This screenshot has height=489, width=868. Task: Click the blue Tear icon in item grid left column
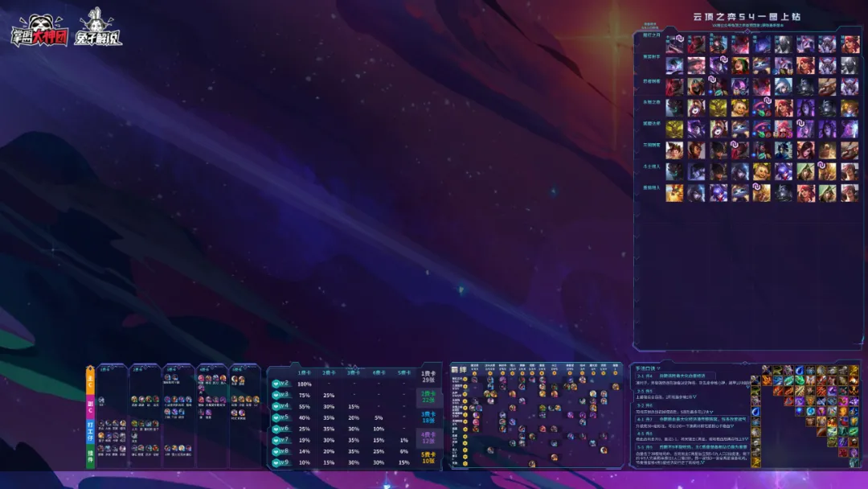755,412
